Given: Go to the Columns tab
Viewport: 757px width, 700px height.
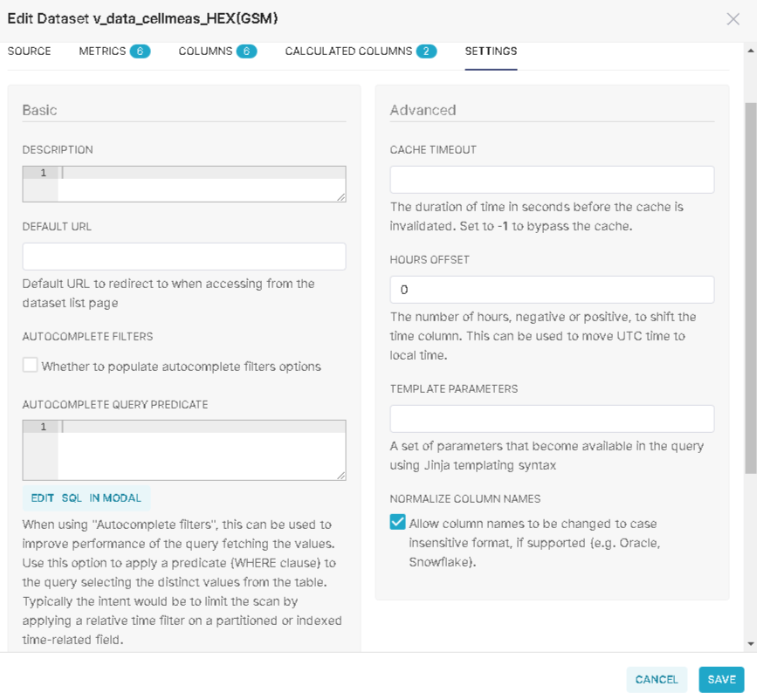Looking at the screenshot, I should (x=217, y=51).
